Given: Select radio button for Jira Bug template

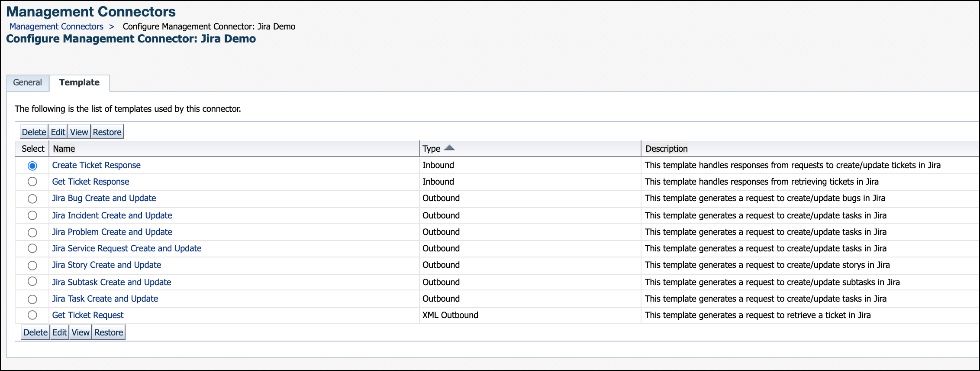Looking at the screenshot, I should (x=32, y=199).
